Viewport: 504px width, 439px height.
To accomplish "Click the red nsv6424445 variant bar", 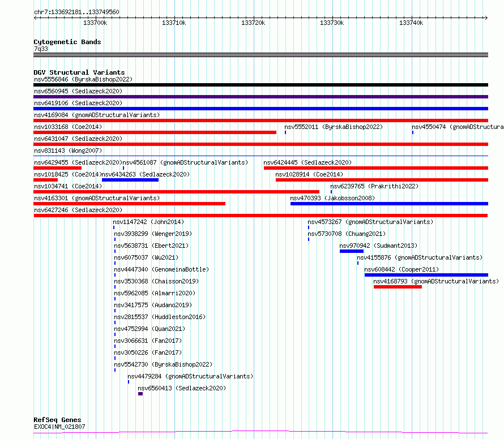I will 376,168.
